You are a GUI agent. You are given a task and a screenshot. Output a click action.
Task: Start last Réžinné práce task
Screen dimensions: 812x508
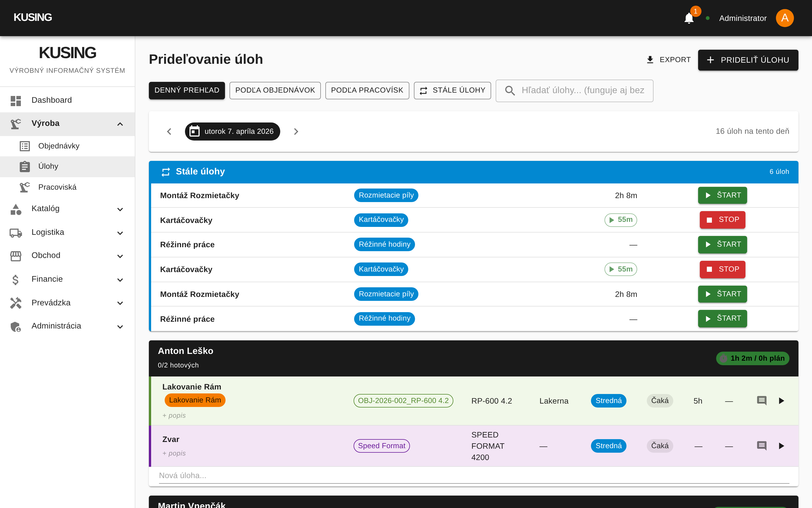pos(722,319)
